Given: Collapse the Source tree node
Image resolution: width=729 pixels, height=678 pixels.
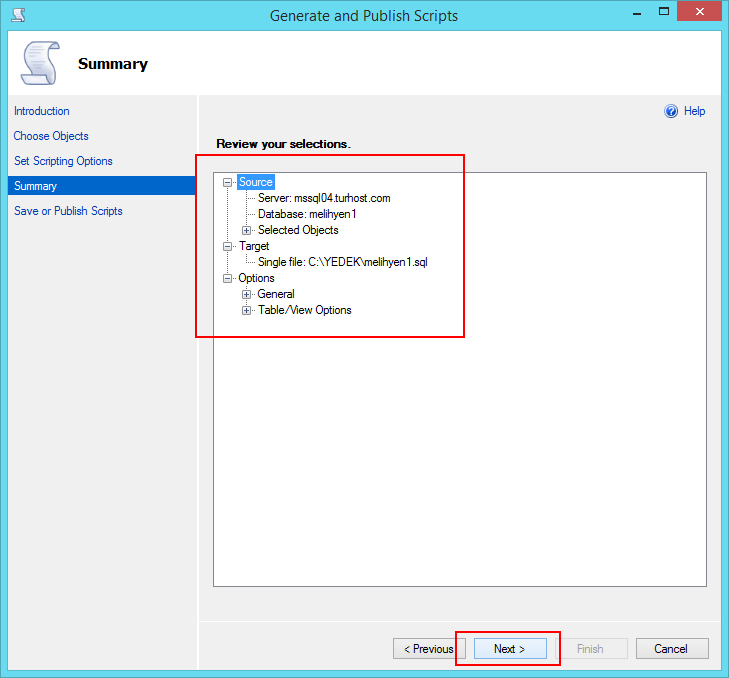Looking at the screenshot, I should point(228,182).
